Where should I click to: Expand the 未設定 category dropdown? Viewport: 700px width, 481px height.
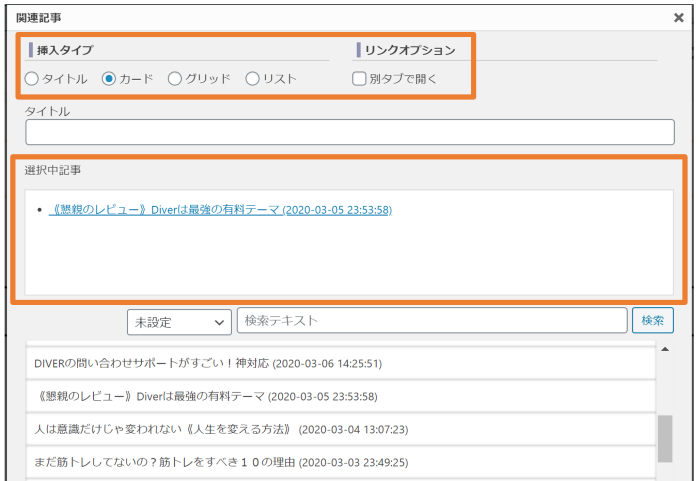pyautogui.click(x=179, y=322)
